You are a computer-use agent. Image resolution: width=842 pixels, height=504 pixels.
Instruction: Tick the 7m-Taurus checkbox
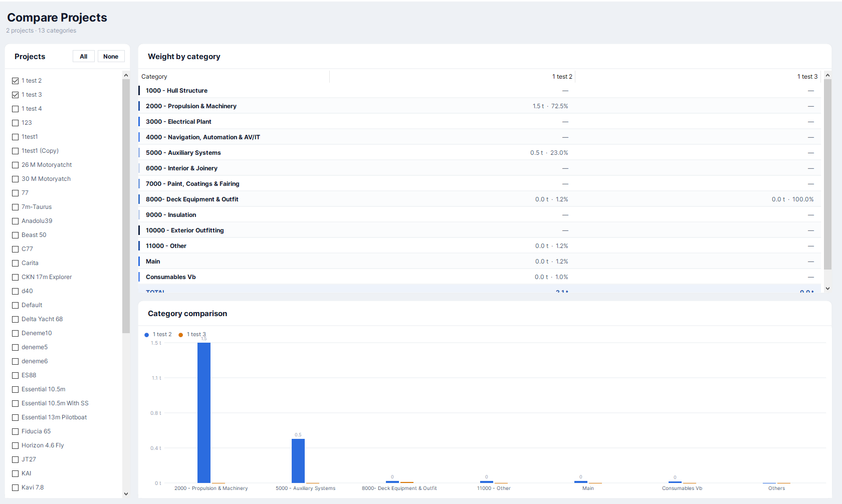[16, 207]
